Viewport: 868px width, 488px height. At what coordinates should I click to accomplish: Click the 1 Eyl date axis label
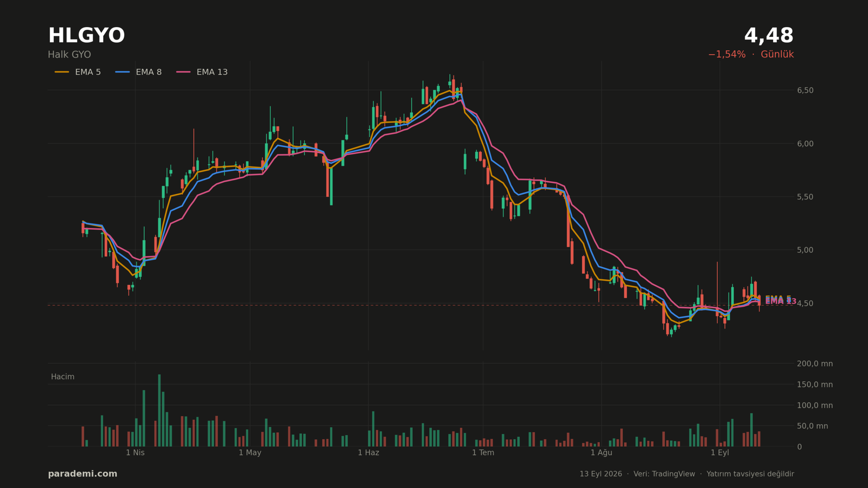[x=720, y=453]
